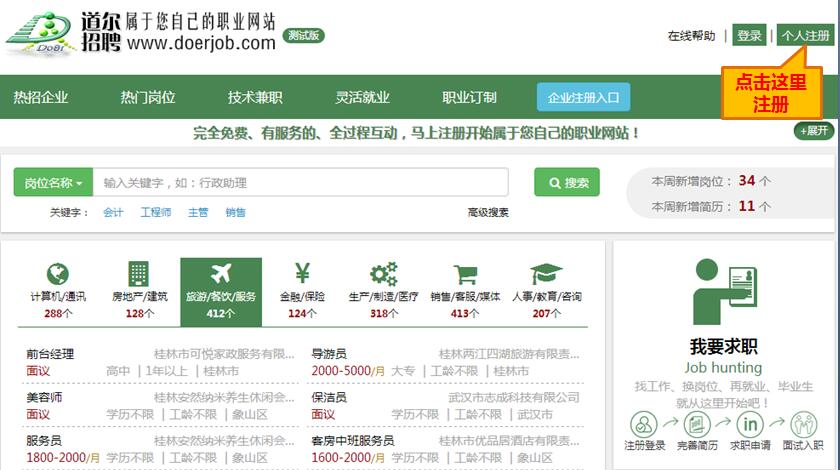Viewport: 840px width, 470px height.
Task: Open the 高级搜索 advanced search link
Action: [488, 212]
